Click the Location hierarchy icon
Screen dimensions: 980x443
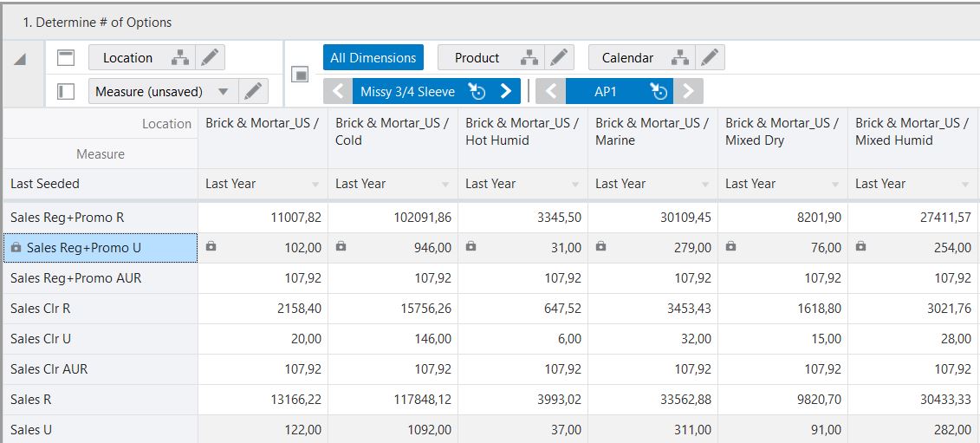click(x=180, y=57)
